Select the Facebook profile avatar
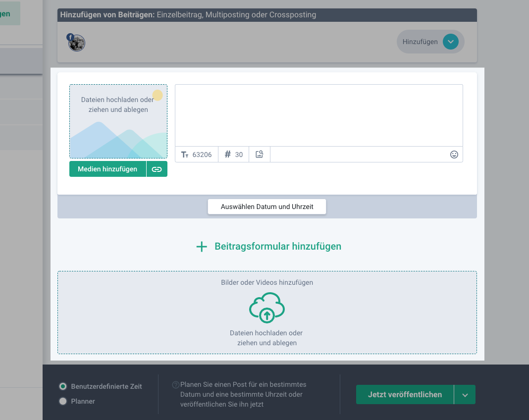 pyautogui.click(x=77, y=43)
